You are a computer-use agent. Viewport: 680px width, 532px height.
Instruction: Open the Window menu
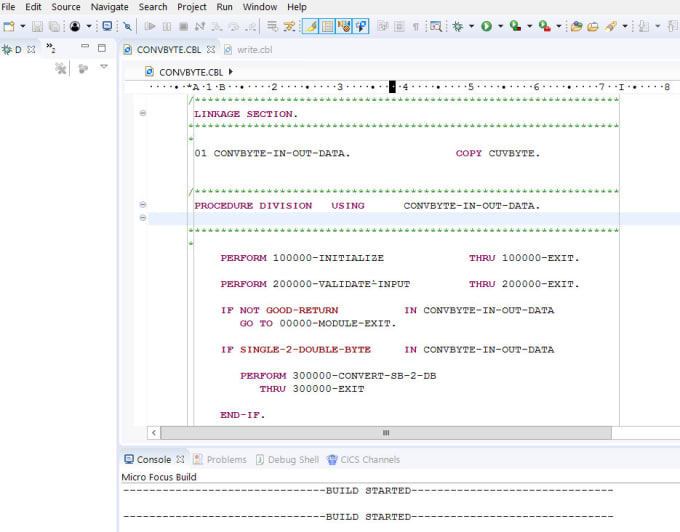(260, 7)
